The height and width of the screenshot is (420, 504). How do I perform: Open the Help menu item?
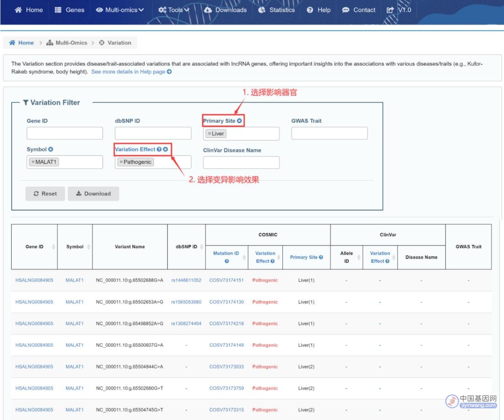click(319, 10)
